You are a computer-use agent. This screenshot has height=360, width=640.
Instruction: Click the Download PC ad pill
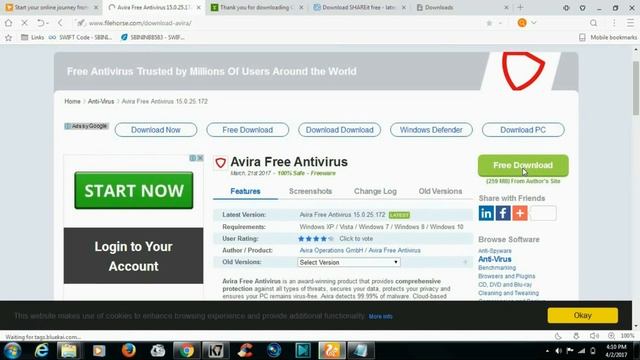pyautogui.click(x=523, y=130)
